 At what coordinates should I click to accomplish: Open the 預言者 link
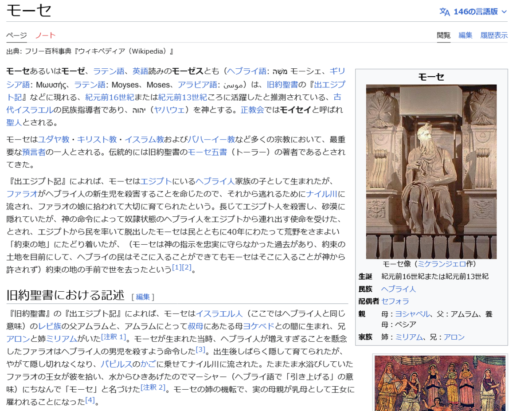(34, 152)
